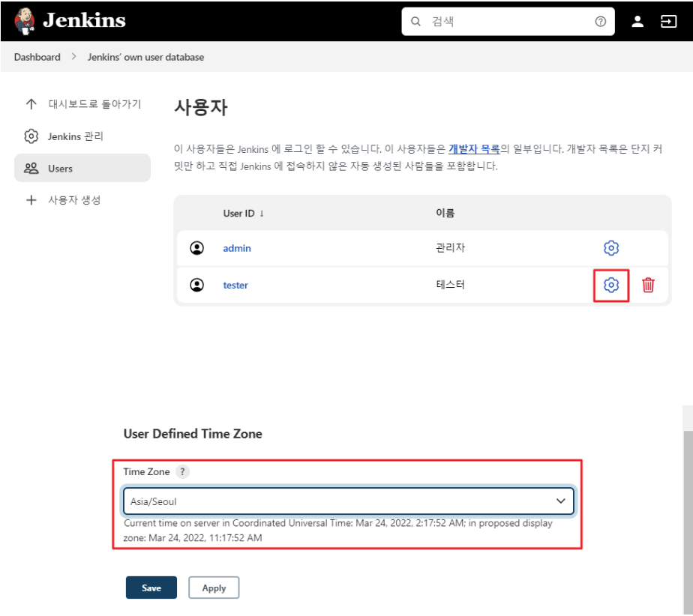This screenshot has width=693, height=616.
Task: Click the vertical scrollbar thumb
Action: 688,521
